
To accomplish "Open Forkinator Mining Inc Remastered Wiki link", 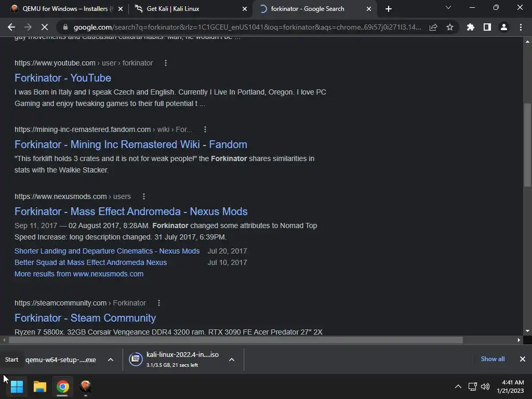I will coord(130,144).
